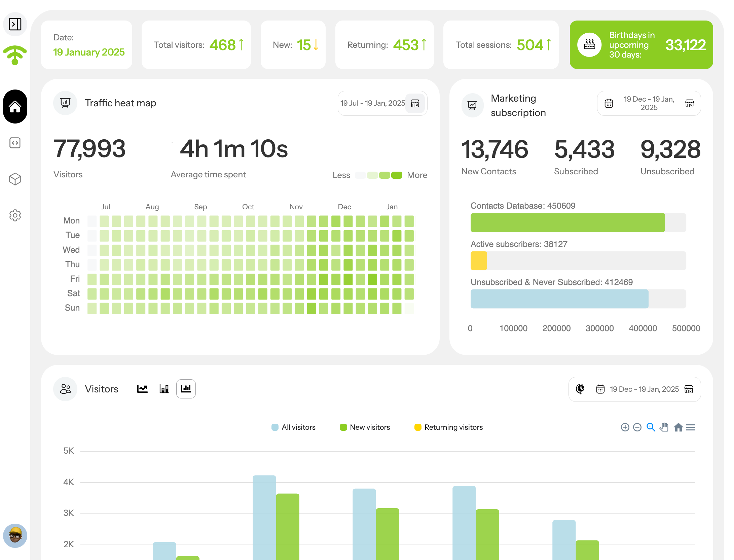This screenshot has width=734, height=560.
Task: Expand the sidebar panel toggle icon
Action: point(15,24)
